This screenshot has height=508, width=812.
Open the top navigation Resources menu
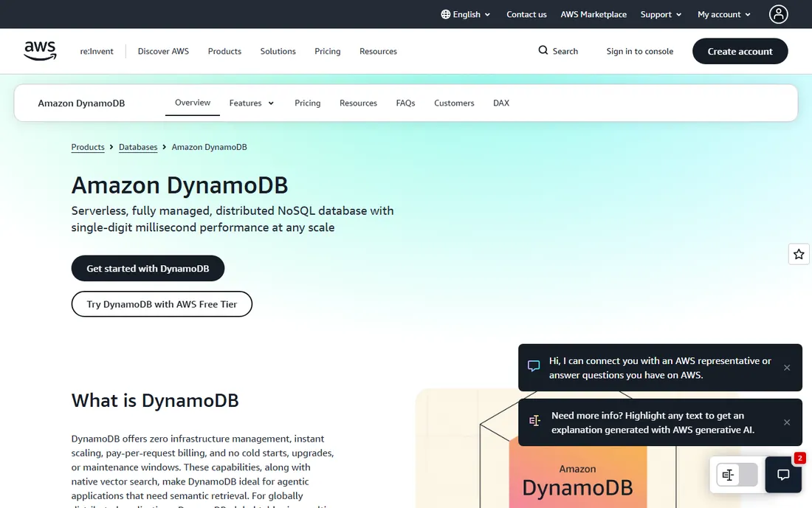[378, 51]
